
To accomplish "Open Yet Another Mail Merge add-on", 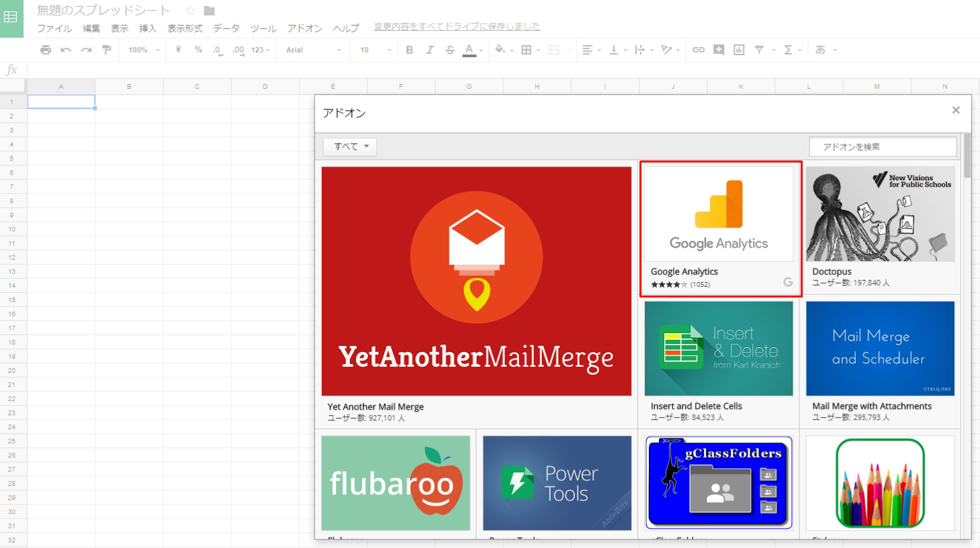I will pyautogui.click(x=476, y=294).
